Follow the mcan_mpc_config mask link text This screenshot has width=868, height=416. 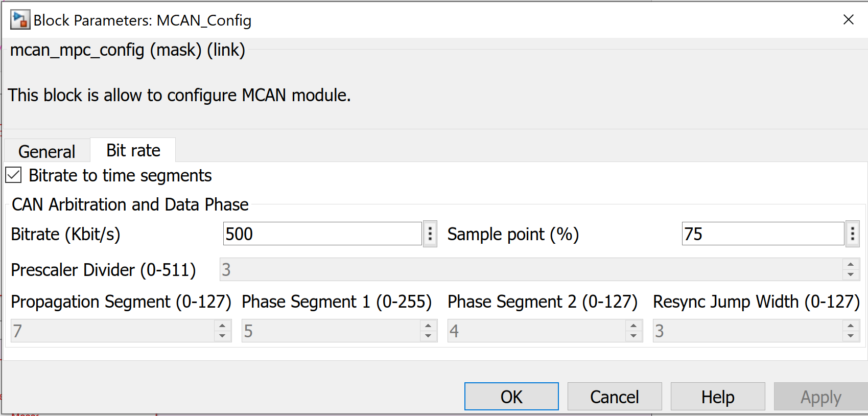coord(127,50)
